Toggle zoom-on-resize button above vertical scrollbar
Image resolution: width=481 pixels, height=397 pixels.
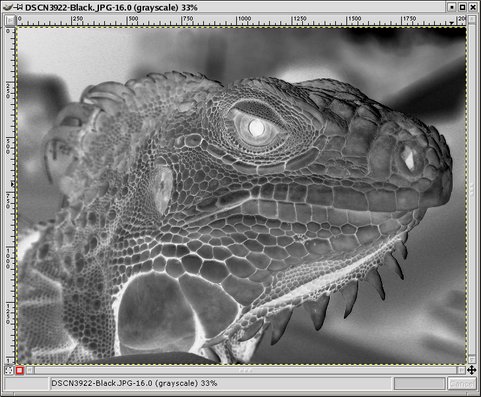[x=472, y=20]
